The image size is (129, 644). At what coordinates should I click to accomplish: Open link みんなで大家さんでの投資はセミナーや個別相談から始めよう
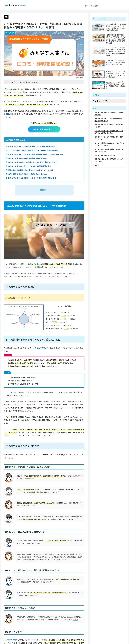(x=32, y=178)
